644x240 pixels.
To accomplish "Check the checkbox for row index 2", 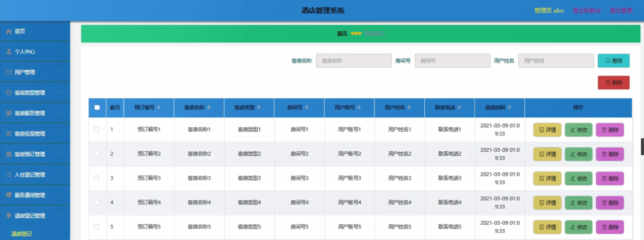I will 97,154.
